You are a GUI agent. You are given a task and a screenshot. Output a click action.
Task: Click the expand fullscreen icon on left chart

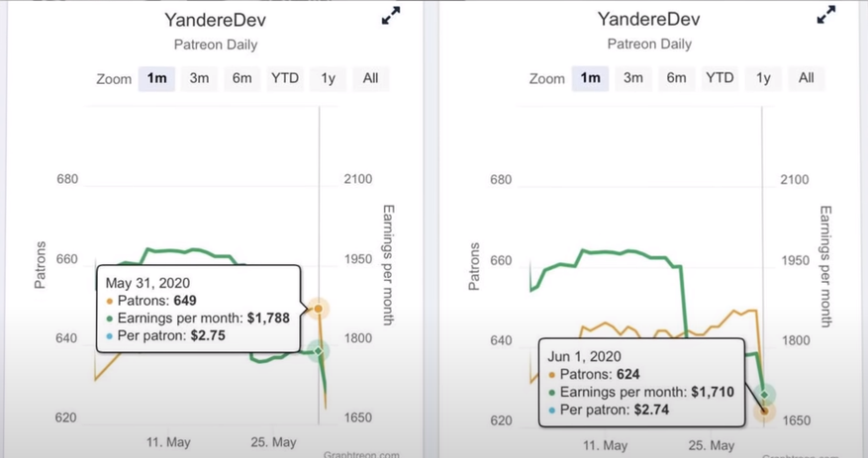click(x=390, y=16)
